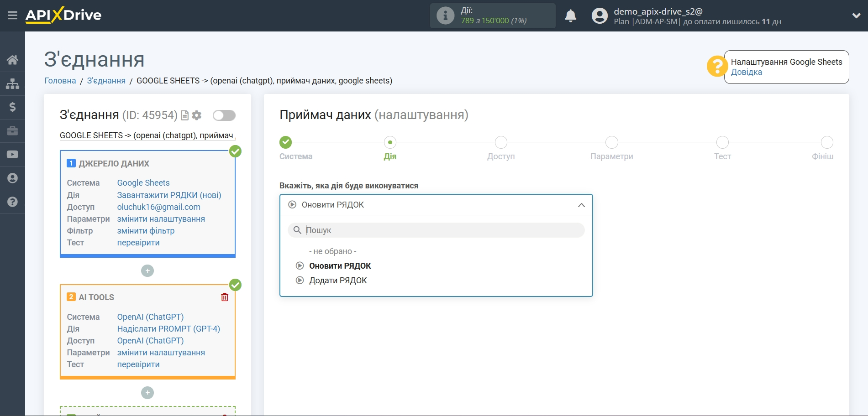
Task: Open the hamburger menu
Action: 12,16
